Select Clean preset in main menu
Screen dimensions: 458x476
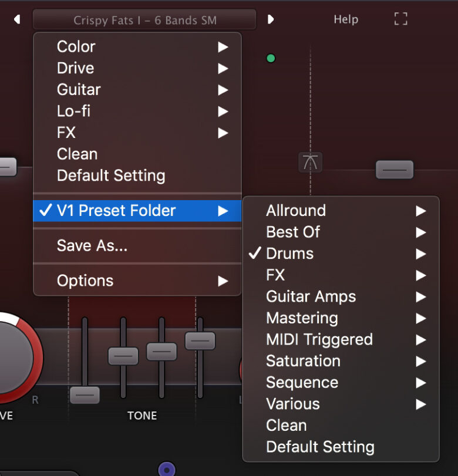tap(137, 154)
